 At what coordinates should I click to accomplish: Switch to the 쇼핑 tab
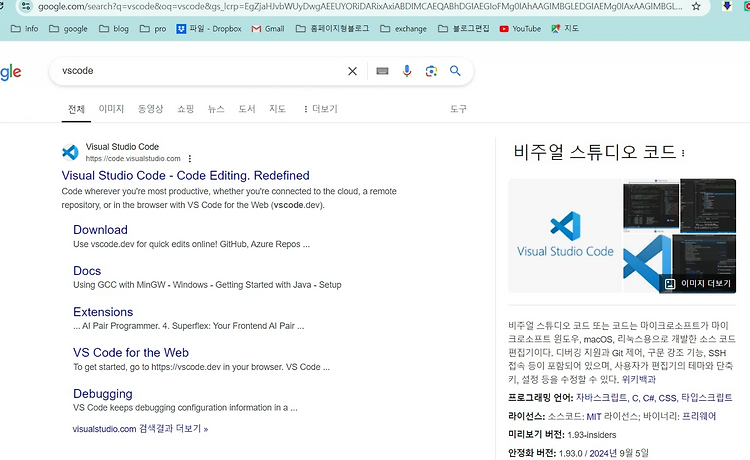pos(186,109)
